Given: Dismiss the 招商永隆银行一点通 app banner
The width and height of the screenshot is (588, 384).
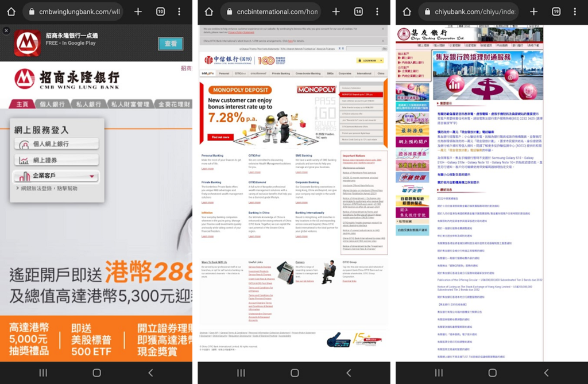Looking at the screenshot, I should [6, 31].
